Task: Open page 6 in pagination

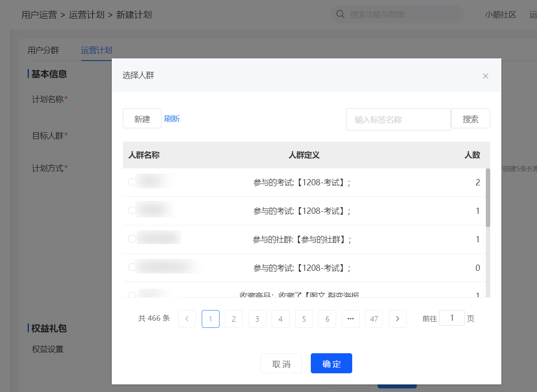Action: pyautogui.click(x=327, y=319)
